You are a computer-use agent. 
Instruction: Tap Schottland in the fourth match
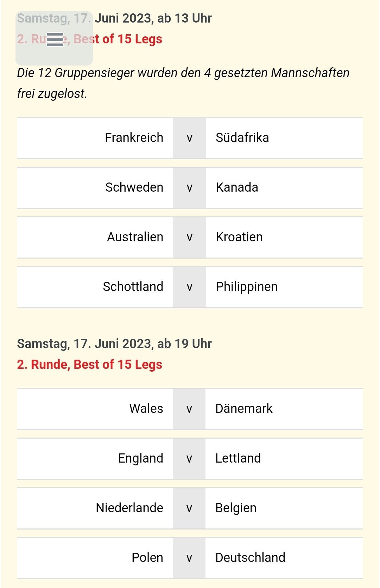(x=133, y=287)
